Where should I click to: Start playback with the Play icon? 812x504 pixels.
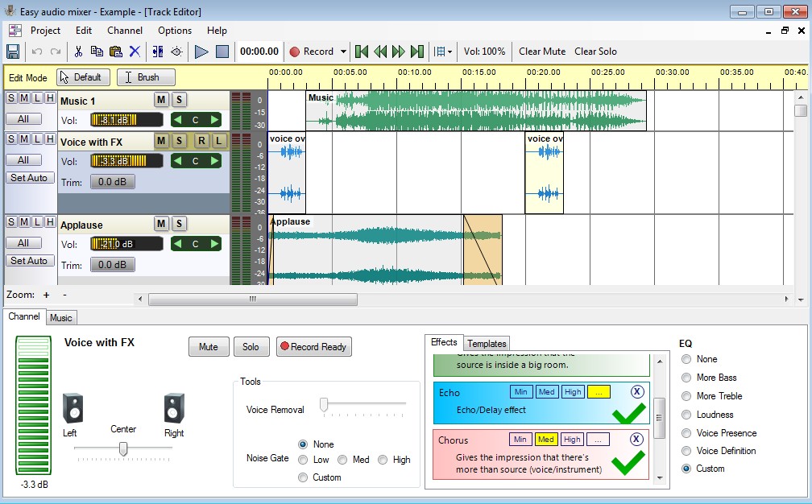point(201,52)
